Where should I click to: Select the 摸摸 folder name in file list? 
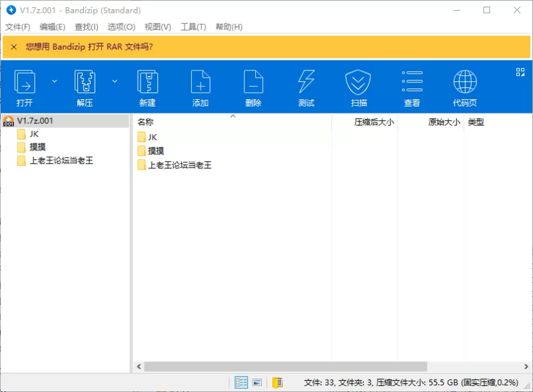tap(156, 151)
